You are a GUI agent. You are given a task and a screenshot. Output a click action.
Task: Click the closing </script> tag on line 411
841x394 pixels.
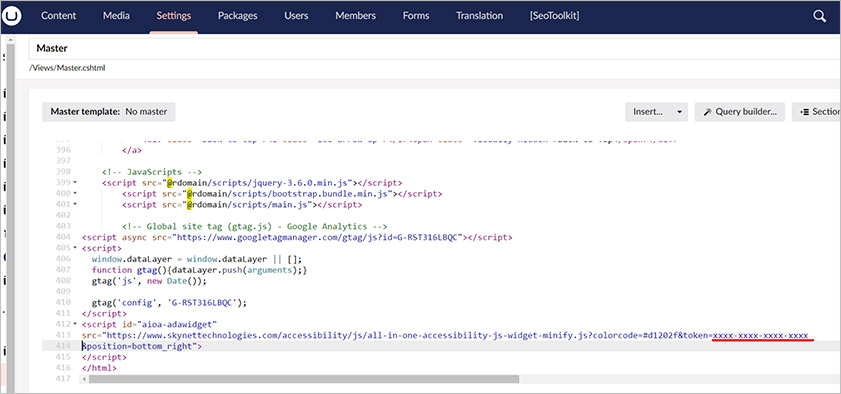[x=105, y=313]
